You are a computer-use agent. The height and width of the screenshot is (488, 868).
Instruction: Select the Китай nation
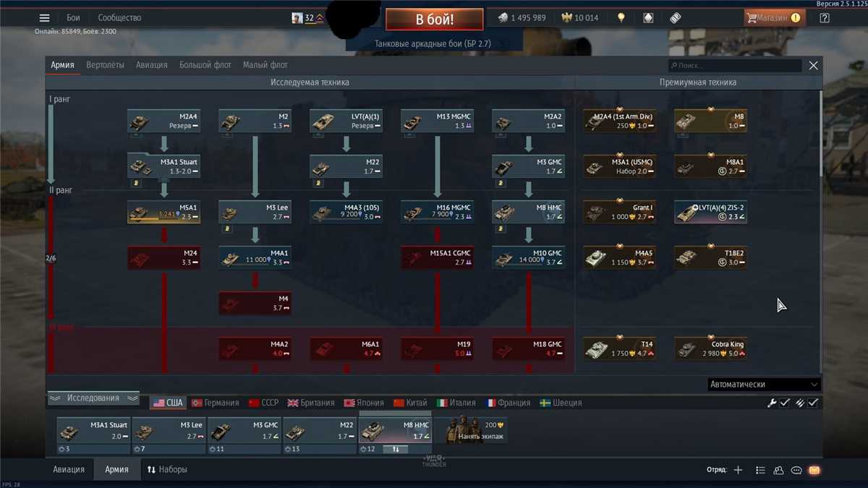(x=410, y=403)
